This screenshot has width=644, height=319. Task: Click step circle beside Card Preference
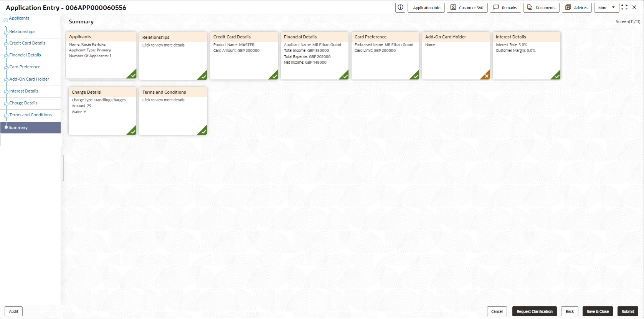click(x=6, y=68)
